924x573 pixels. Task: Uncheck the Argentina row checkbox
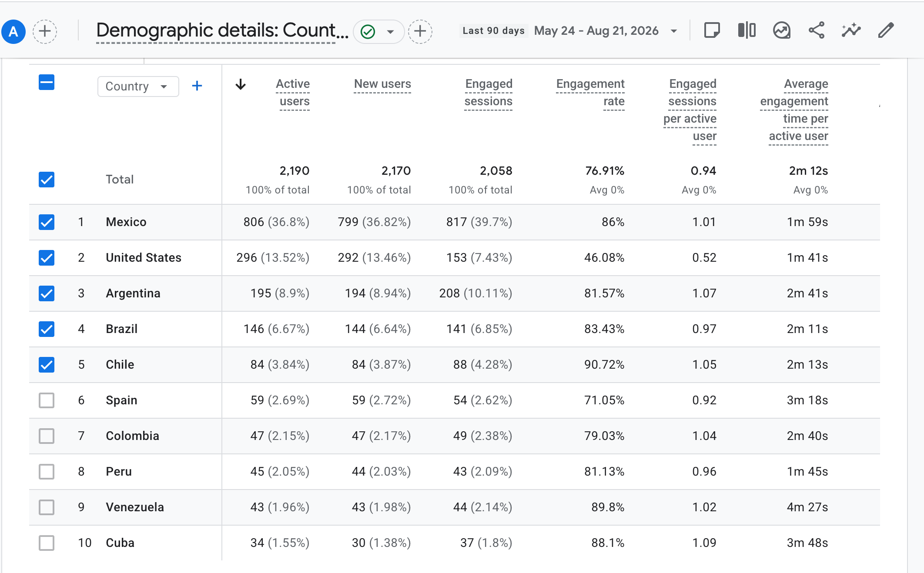point(47,293)
